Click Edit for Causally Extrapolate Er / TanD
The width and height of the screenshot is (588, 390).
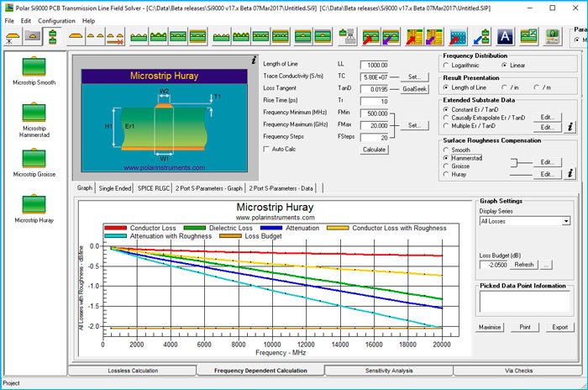click(x=547, y=117)
